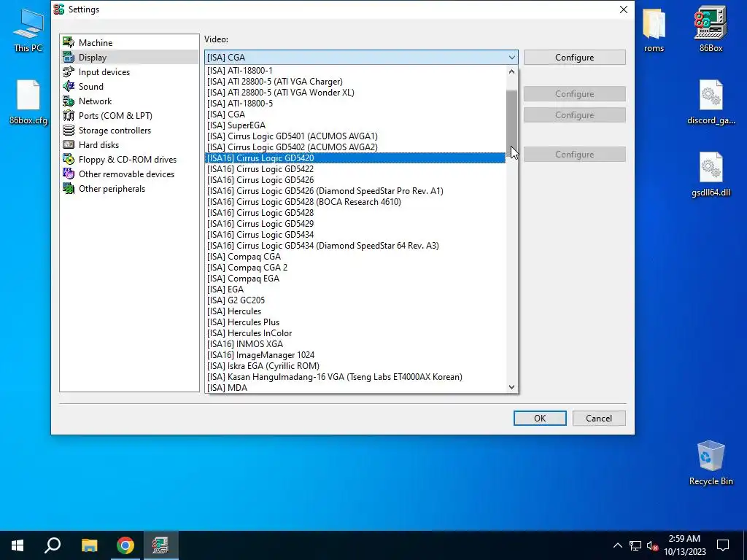Select [ISA16] Cirrus Logic GD5429
This screenshot has width=747, height=560.
click(355, 224)
